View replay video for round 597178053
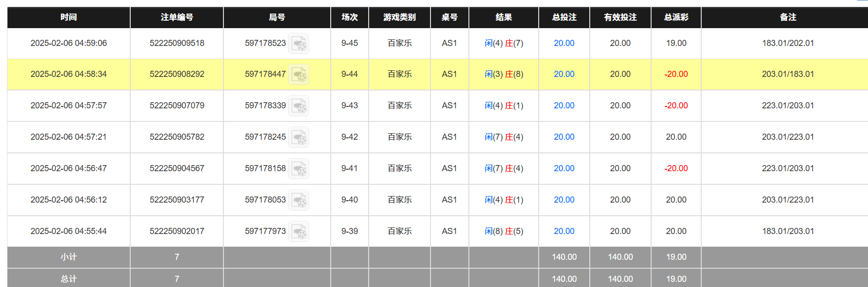 [298, 200]
